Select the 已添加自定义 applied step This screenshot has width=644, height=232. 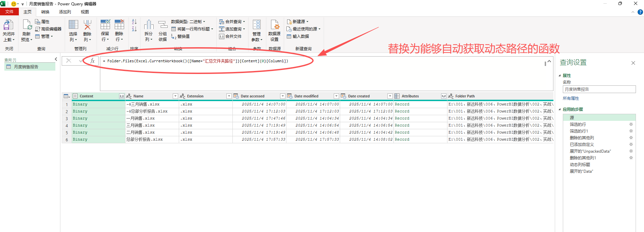pos(582,145)
